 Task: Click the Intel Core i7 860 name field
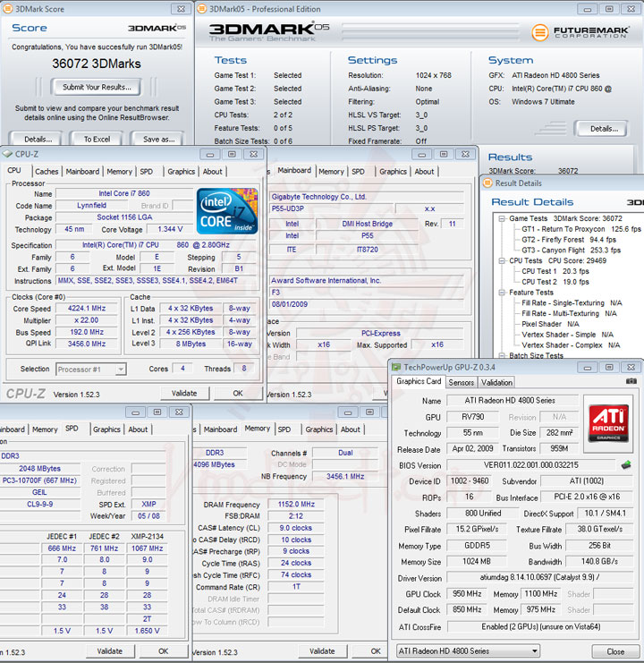tap(124, 193)
